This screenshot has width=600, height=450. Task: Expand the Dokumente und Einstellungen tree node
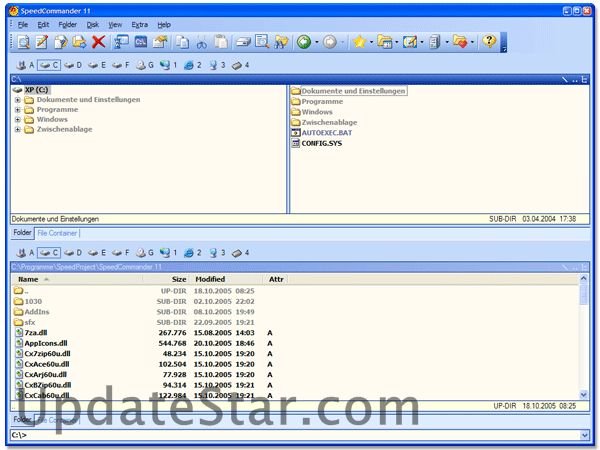(x=18, y=100)
